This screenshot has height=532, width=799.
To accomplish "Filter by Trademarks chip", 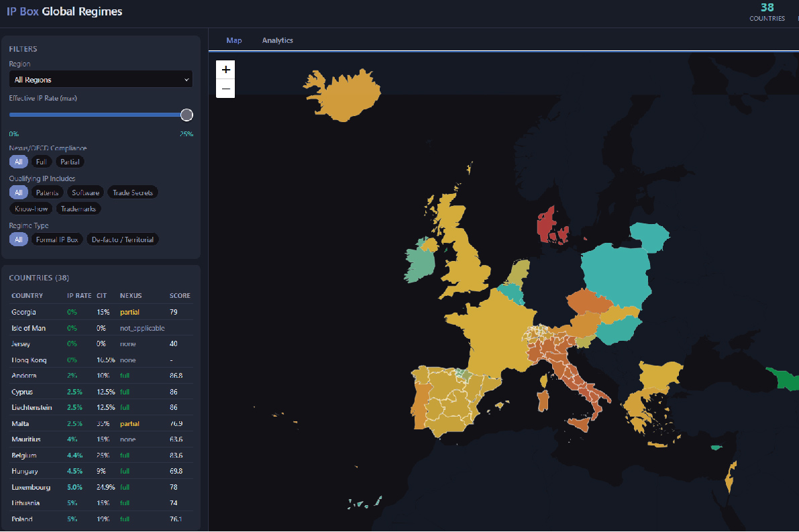I will 78,209.
